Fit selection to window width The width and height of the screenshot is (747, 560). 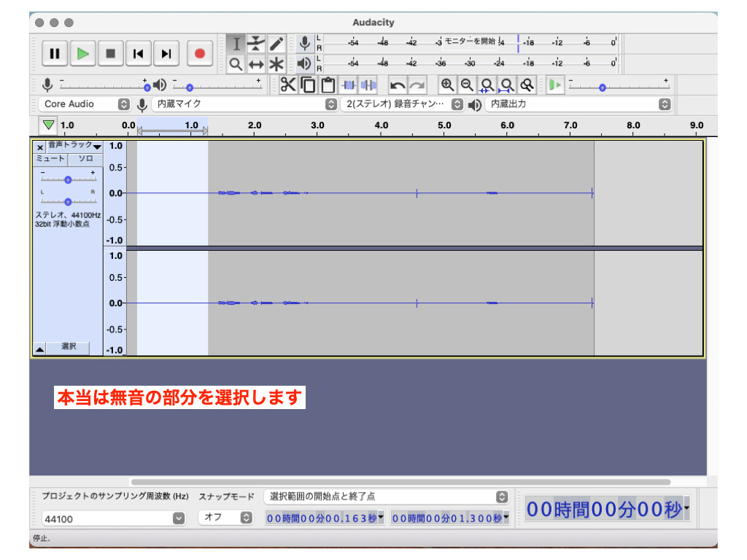click(x=487, y=85)
